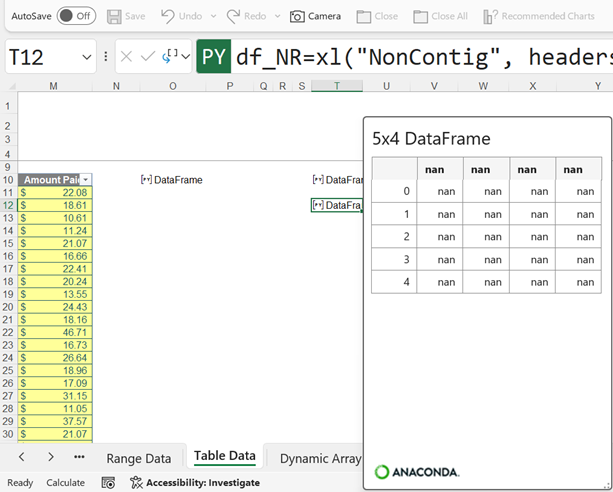Click the Redo arrow icon
Screen dimensions: 613x492
click(x=233, y=16)
